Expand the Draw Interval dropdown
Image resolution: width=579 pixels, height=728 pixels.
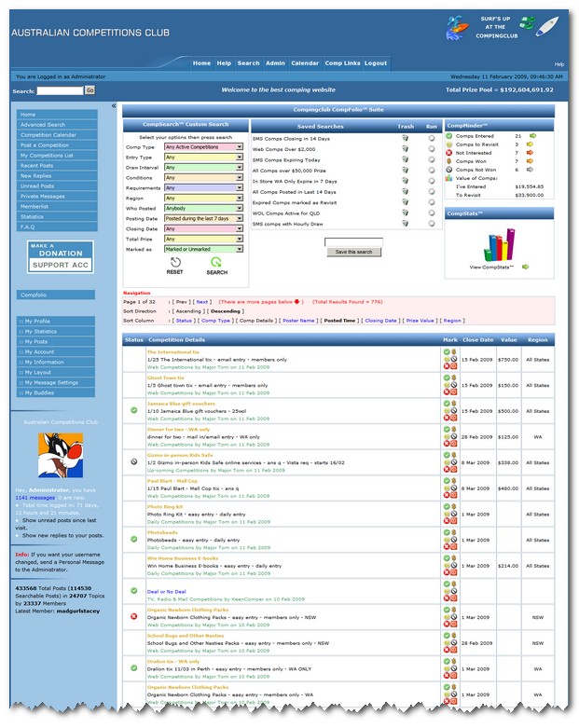click(x=204, y=167)
